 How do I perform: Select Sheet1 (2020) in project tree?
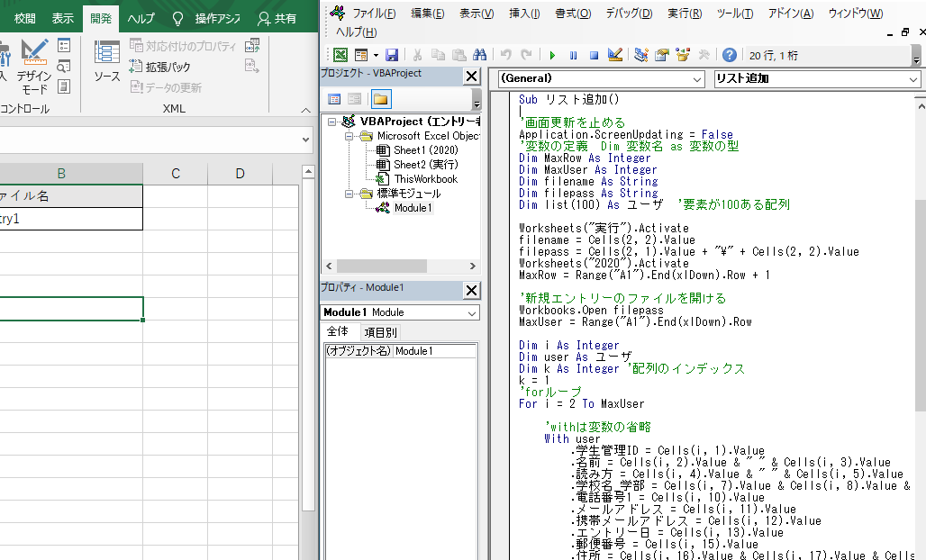pos(426,150)
